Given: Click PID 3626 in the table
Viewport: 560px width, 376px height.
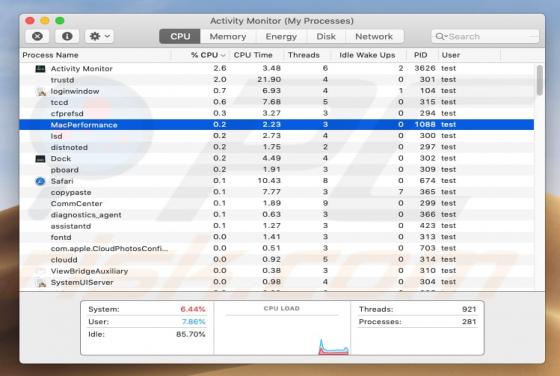Looking at the screenshot, I should point(425,68).
